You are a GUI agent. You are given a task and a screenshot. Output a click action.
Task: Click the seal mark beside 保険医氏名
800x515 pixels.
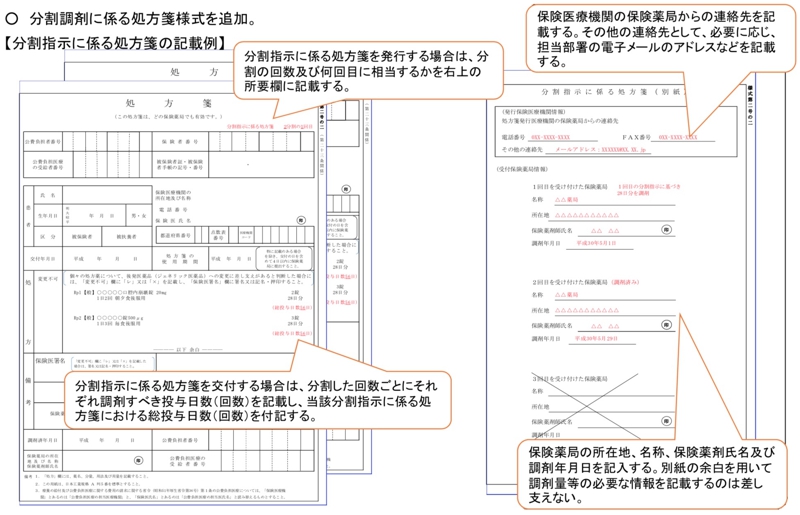[x=301, y=220]
